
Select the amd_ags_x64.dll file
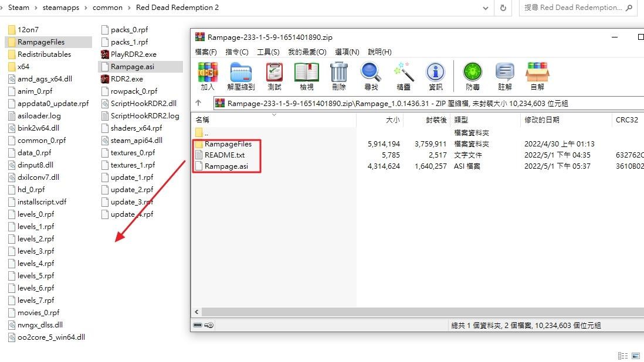pyautogui.click(x=40, y=78)
